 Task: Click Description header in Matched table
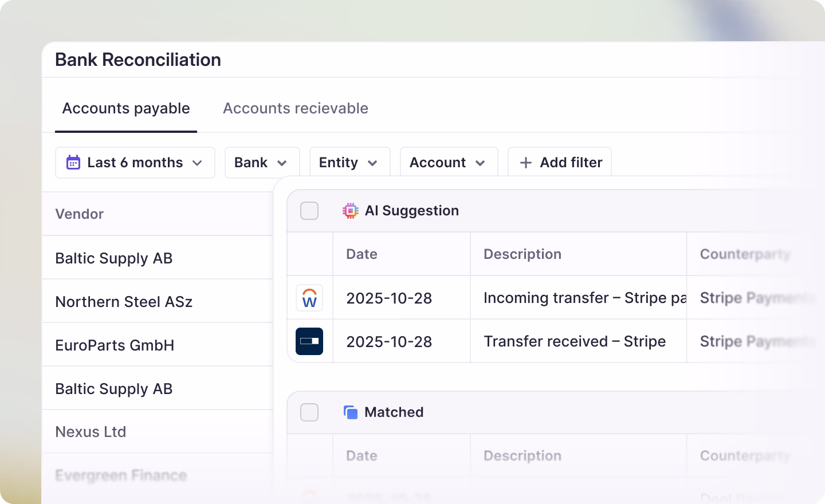(x=522, y=456)
